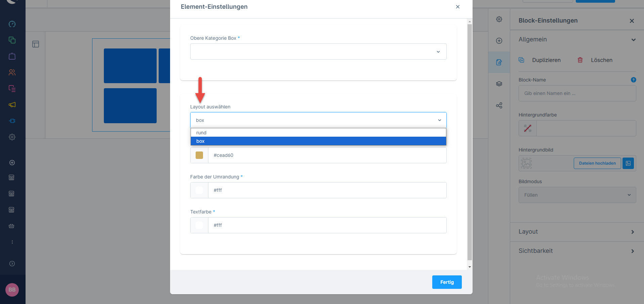The height and width of the screenshot is (304, 644).
Task: Open the gold #cead60 color swatch
Action: point(199,155)
